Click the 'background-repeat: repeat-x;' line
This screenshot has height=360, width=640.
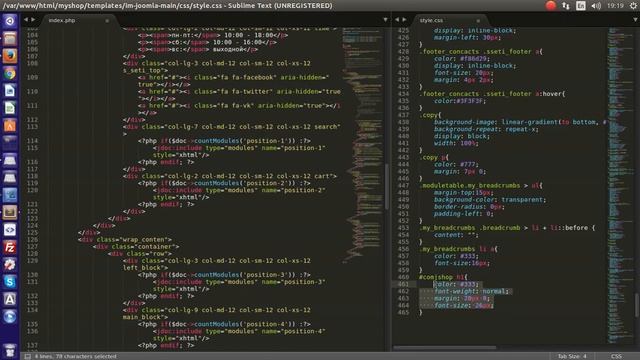point(486,129)
